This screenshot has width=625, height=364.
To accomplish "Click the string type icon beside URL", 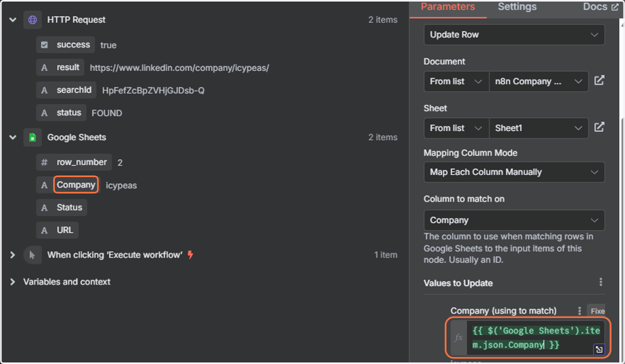I will click(x=44, y=230).
